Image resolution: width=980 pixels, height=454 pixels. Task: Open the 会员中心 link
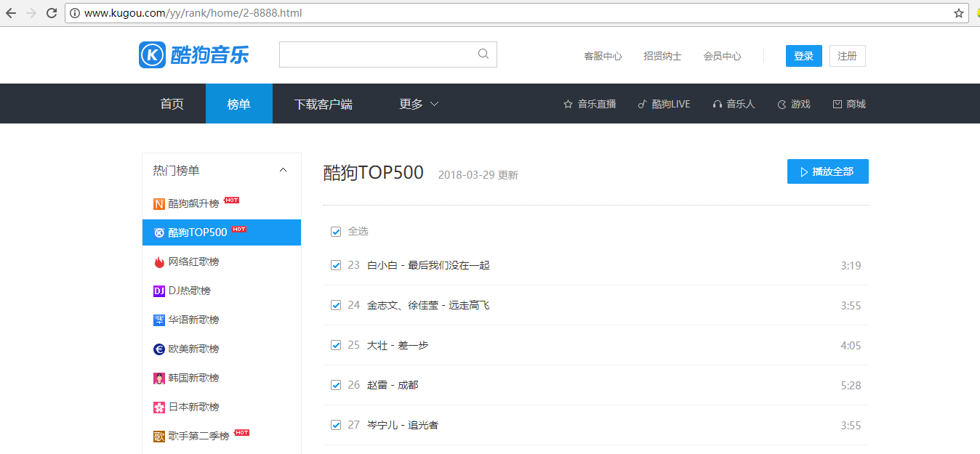pos(722,56)
